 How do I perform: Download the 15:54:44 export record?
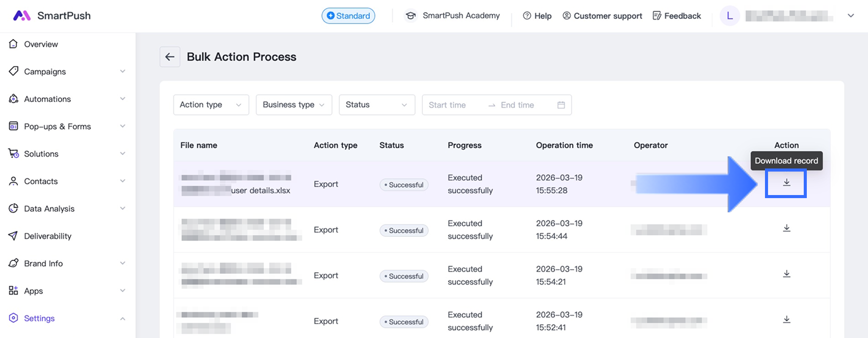click(x=786, y=228)
